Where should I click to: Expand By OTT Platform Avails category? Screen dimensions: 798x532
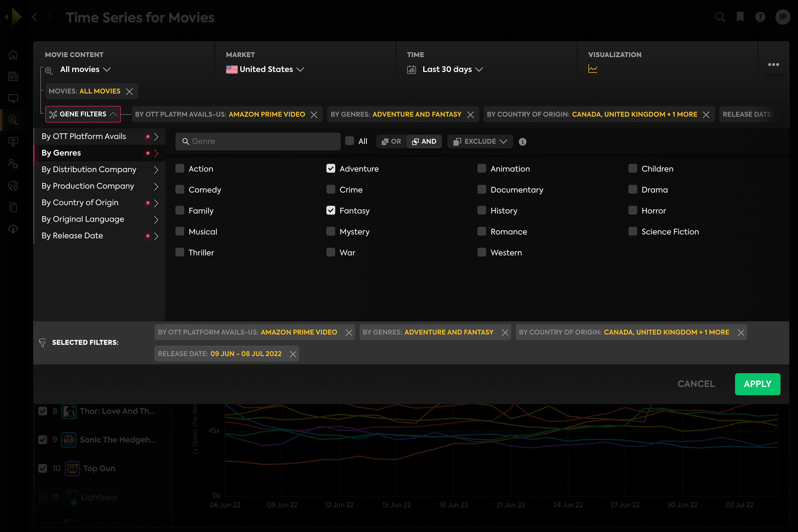pyautogui.click(x=99, y=136)
